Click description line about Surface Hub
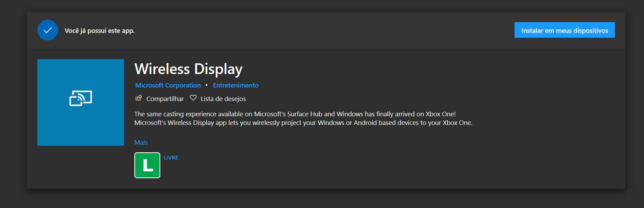The image size is (644, 208). tap(295, 114)
